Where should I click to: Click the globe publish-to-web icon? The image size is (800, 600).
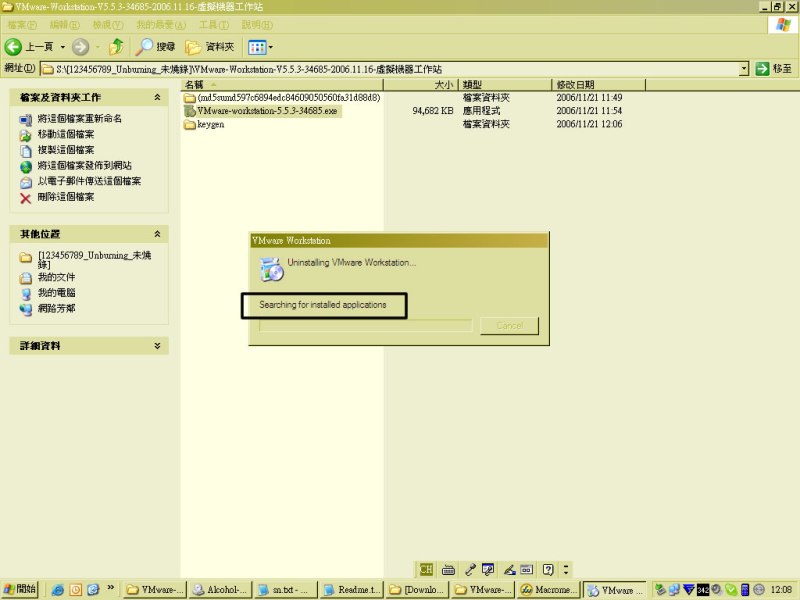26,167
